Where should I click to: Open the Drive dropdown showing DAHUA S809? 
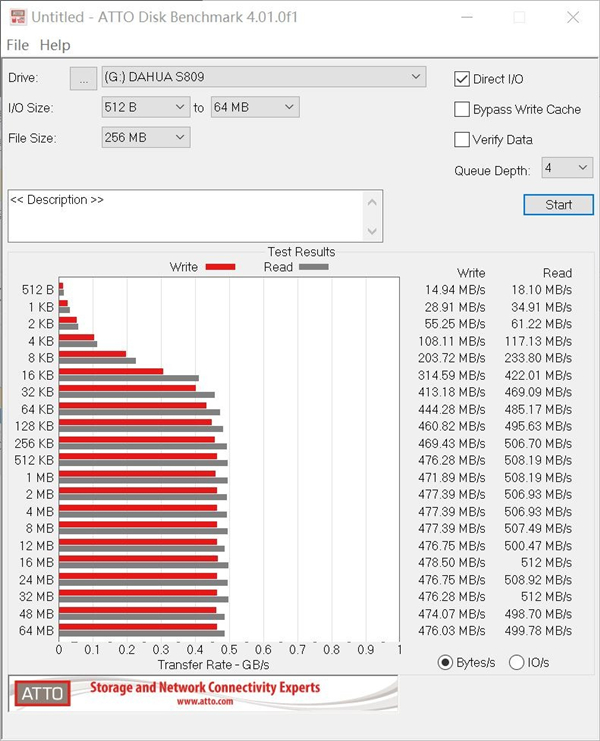coord(263,77)
